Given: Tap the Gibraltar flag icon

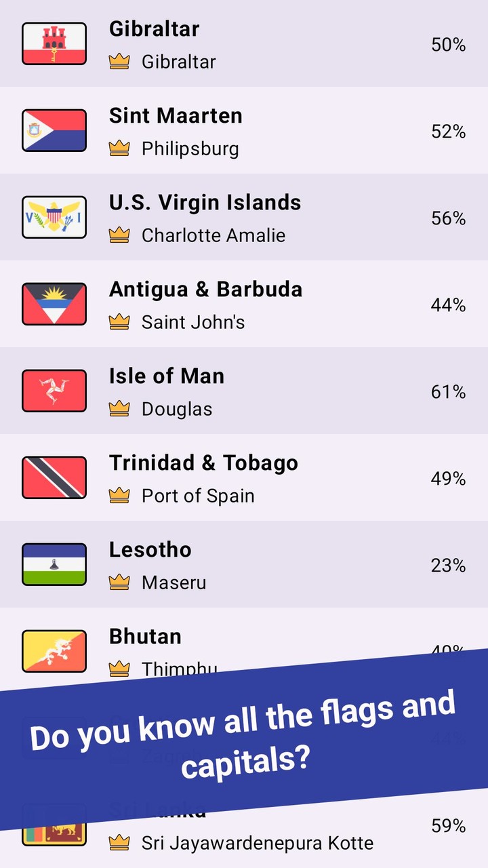Looking at the screenshot, I should coord(54,43).
